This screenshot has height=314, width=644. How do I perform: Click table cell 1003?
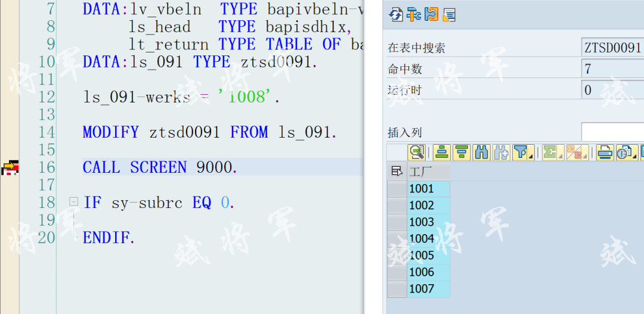pos(429,222)
